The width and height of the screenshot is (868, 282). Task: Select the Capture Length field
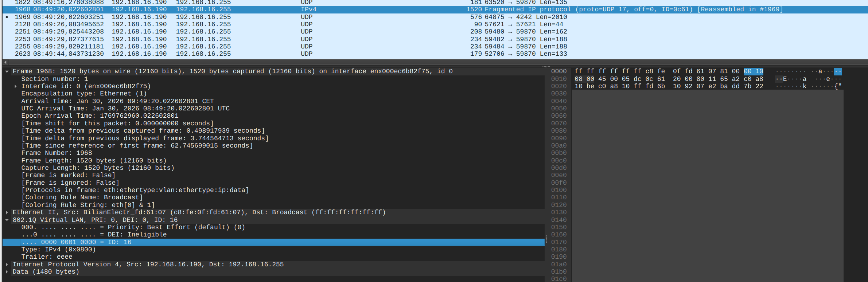point(98,168)
